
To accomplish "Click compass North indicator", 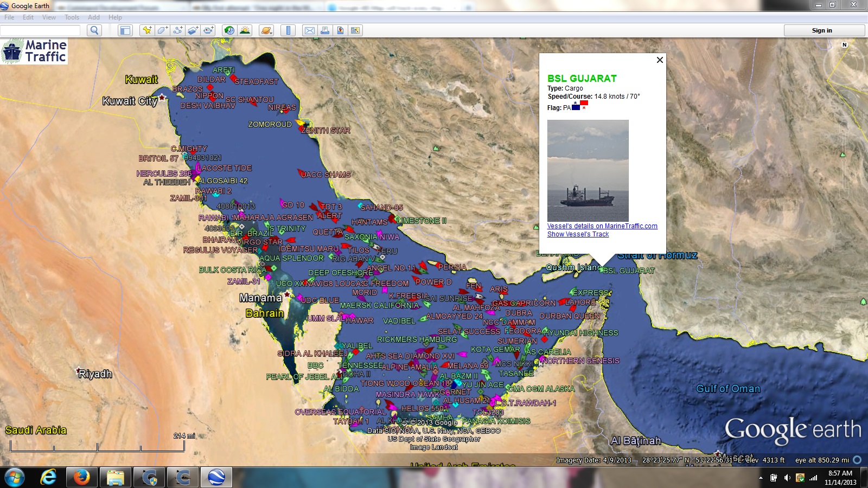I will pyautogui.click(x=844, y=45).
